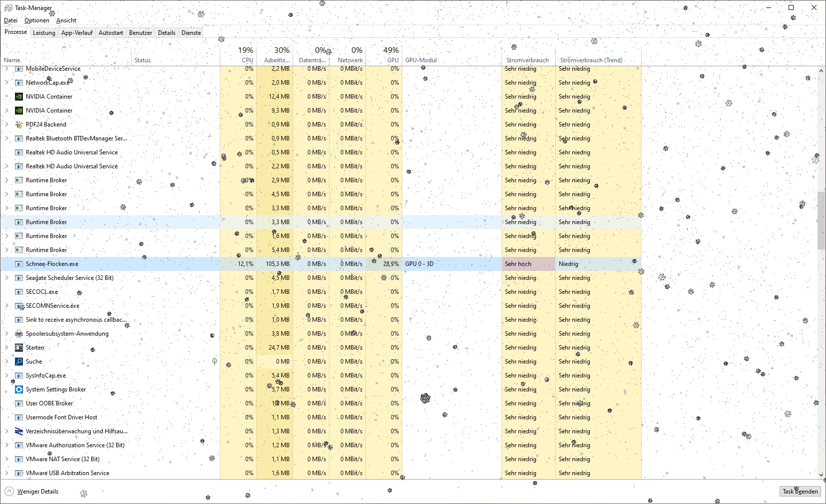826x504 pixels.
Task: Click the NetworkCap.exe process icon
Action: click(x=19, y=83)
